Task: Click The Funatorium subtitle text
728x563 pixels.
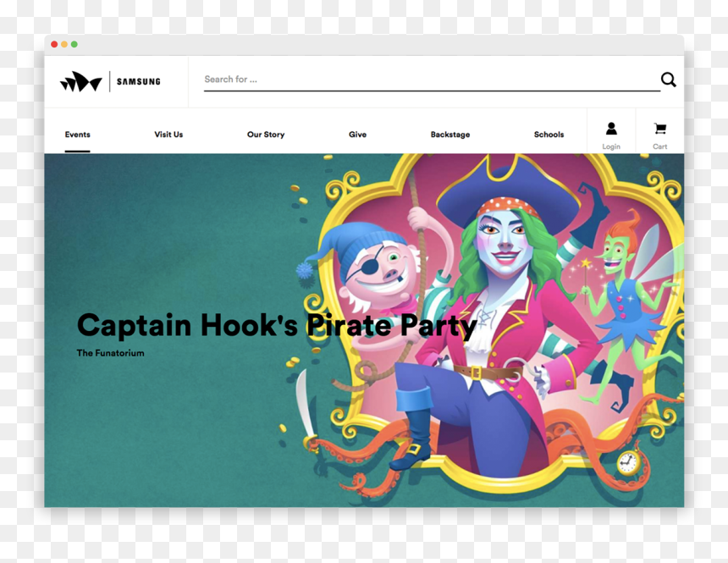Action: point(111,353)
